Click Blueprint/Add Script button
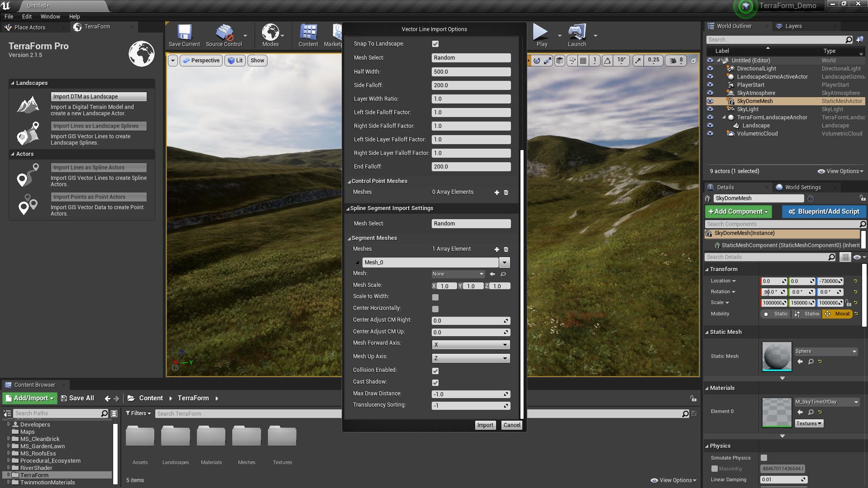Viewport: 868px width, 488px height. [824, 211]
